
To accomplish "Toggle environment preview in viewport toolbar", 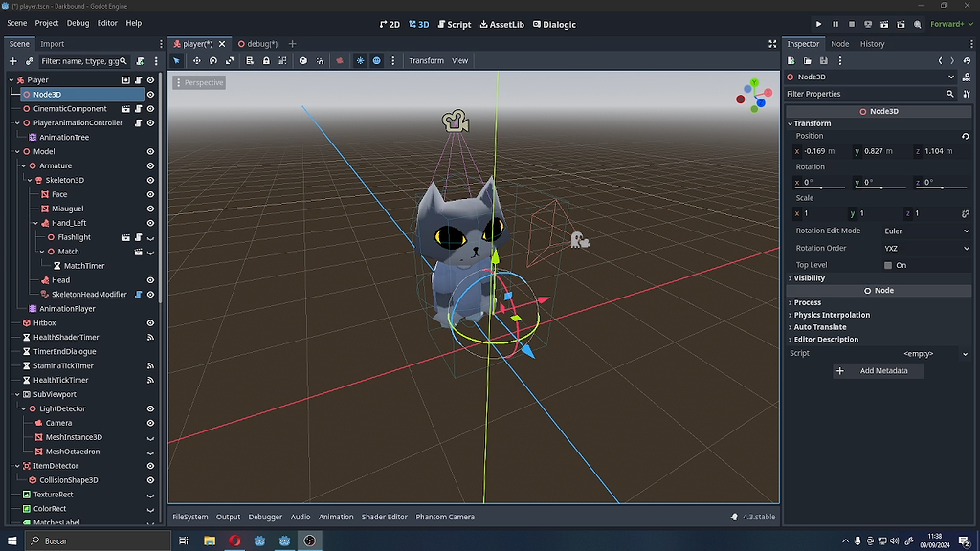I will pos(377,60).
